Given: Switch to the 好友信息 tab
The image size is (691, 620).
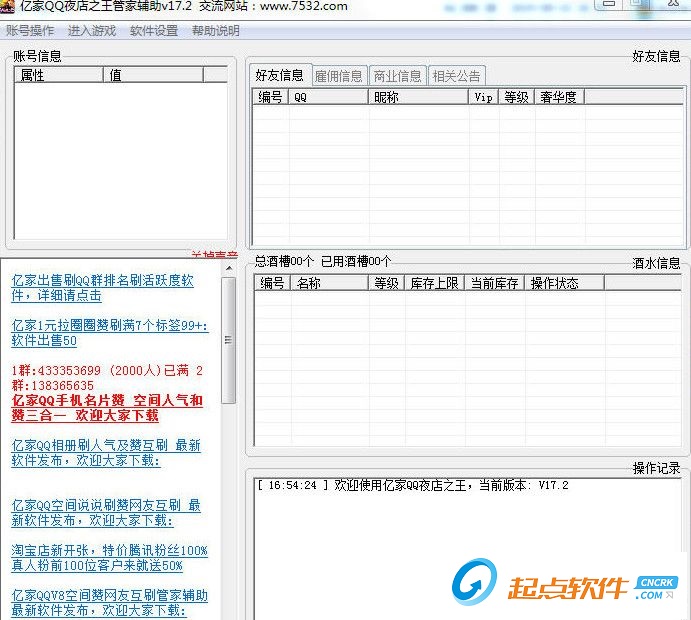Looking at the screenshot, I should [x=280, y=75].
